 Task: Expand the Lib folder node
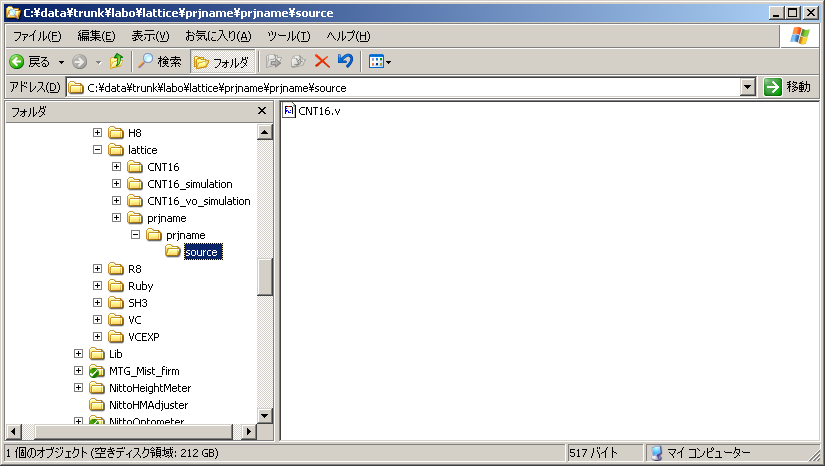(78, 353)
